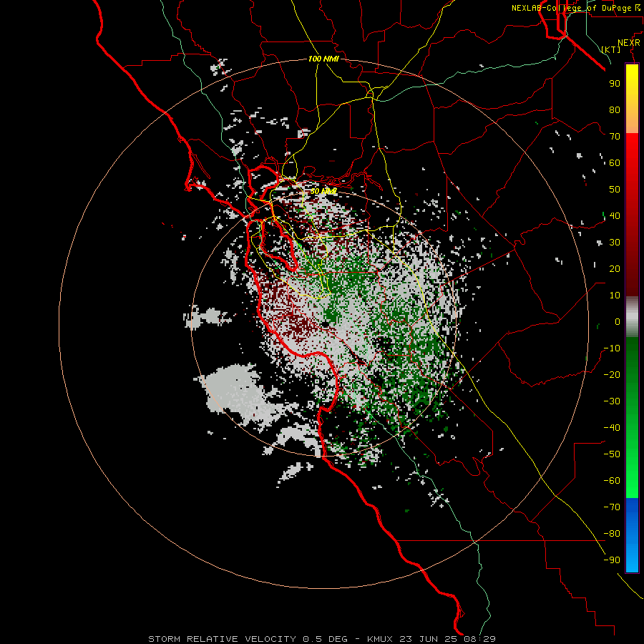Click the color scale value 30
The image size is (644, 644).
[615, 243]
